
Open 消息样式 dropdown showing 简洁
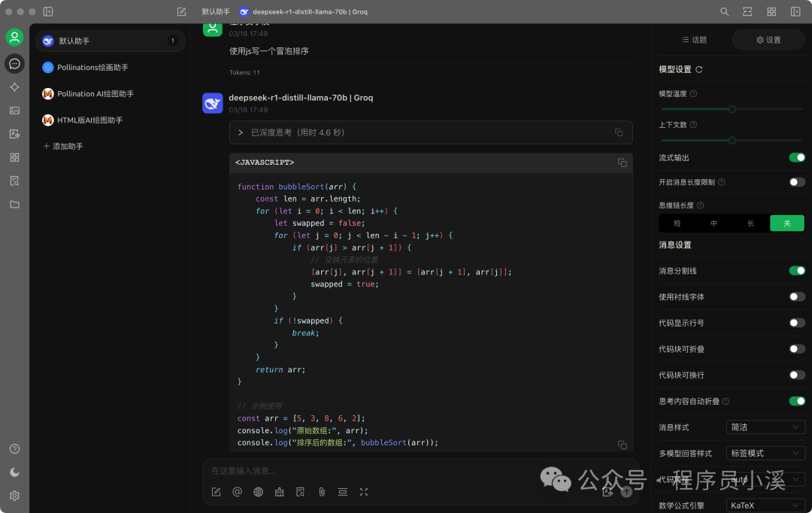tap(765, 427)
